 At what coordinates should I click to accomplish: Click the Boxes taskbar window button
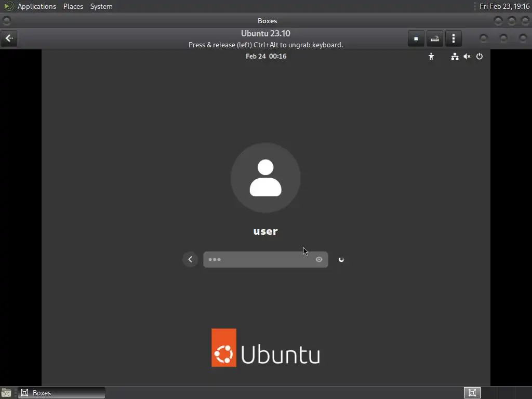tap(61, 393)
